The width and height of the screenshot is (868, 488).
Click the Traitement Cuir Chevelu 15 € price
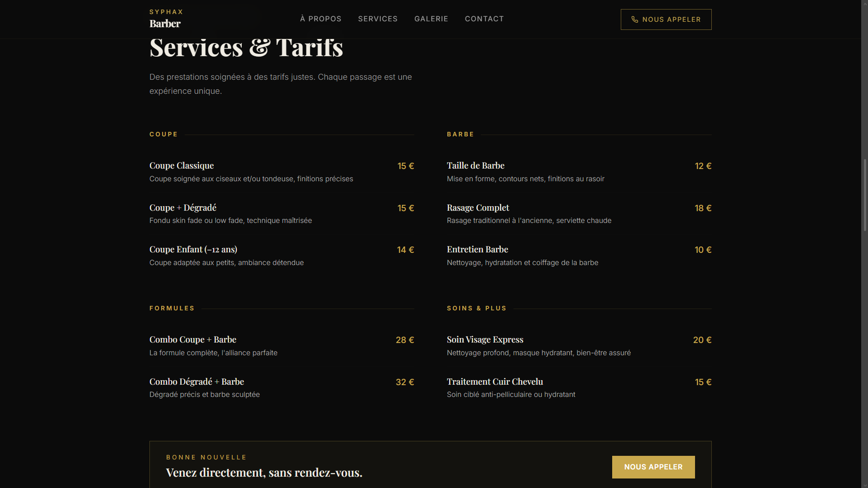[703, 382]
